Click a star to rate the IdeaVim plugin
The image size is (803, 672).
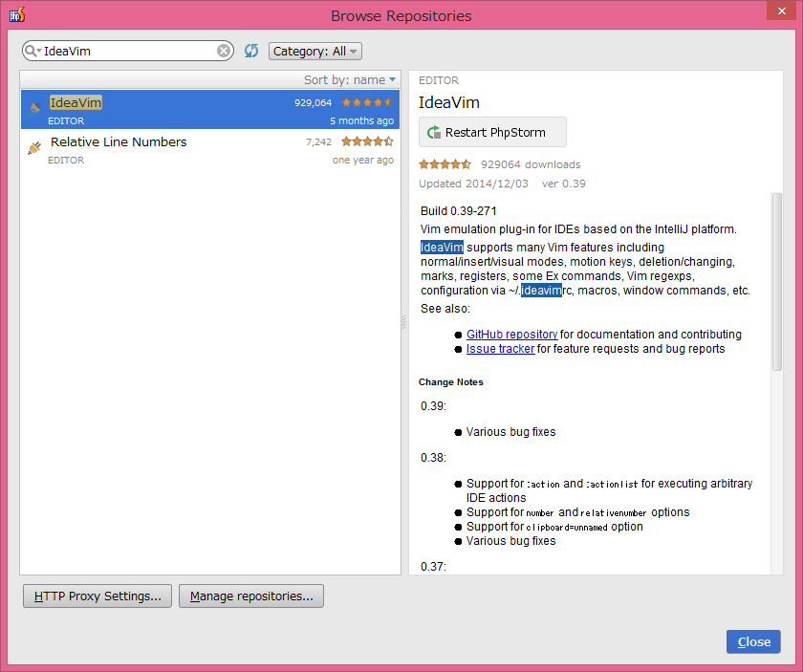click(445, 163)
